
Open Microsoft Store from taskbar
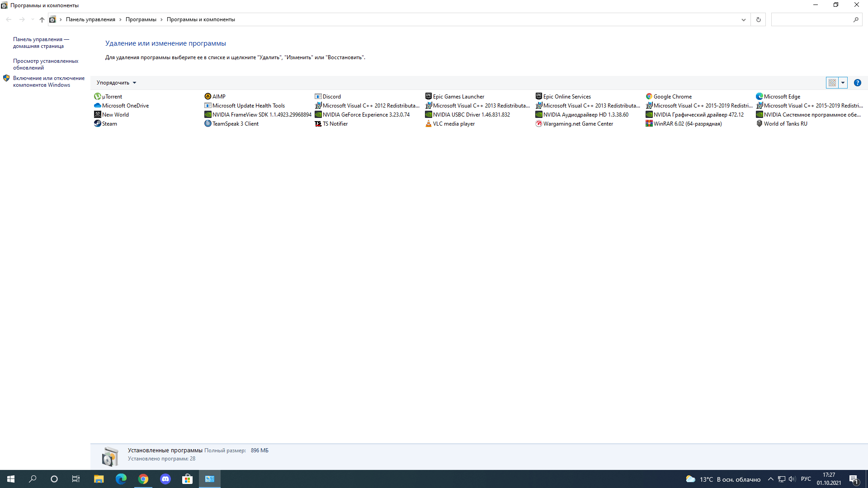[187, 479]
